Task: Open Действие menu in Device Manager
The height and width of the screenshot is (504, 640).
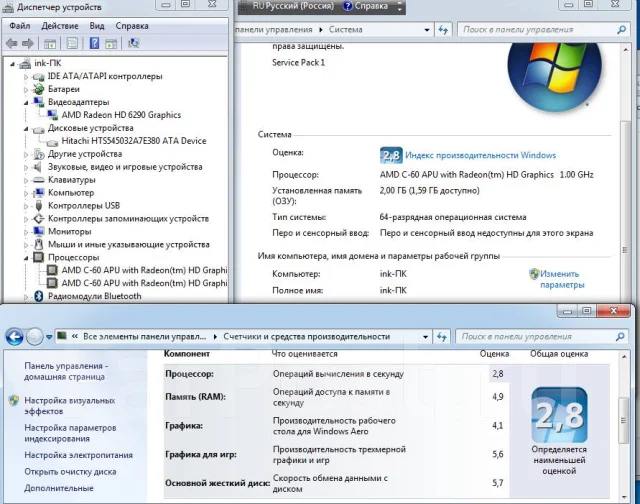Action: click(x=60, y=26)
